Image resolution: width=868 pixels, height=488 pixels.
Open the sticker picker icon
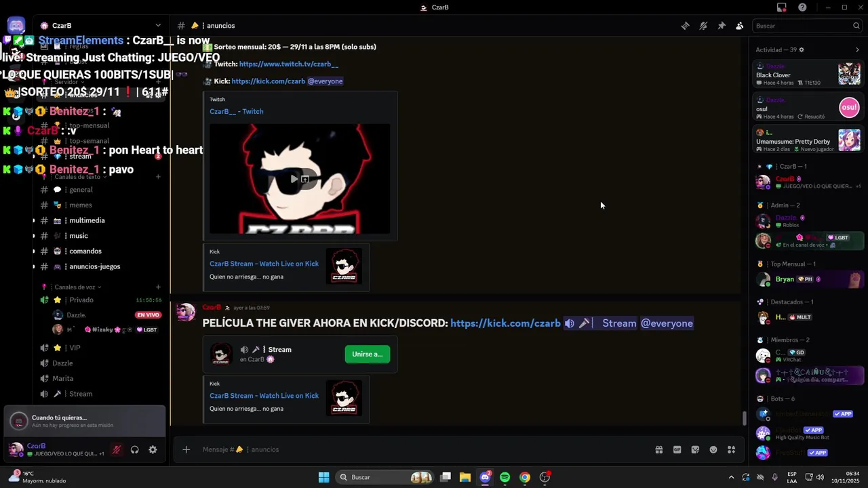695,449
